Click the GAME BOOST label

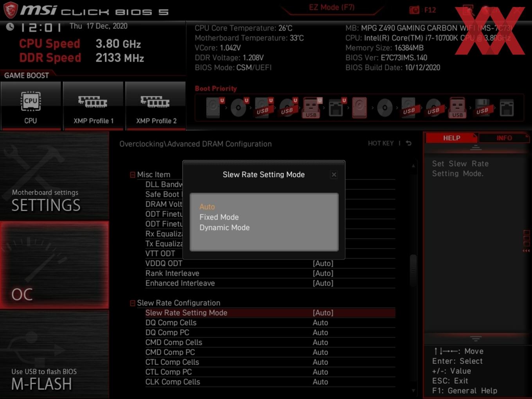(27, 75)
